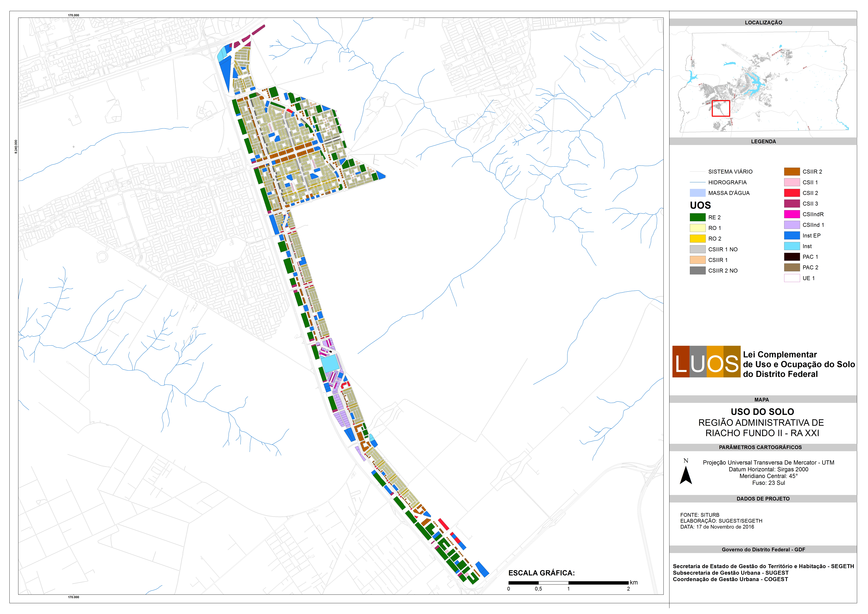This screenshot has width=868, height=614.
Task: Click the CSII 2 red legend swatch
Action: click(x=792, y=193)
